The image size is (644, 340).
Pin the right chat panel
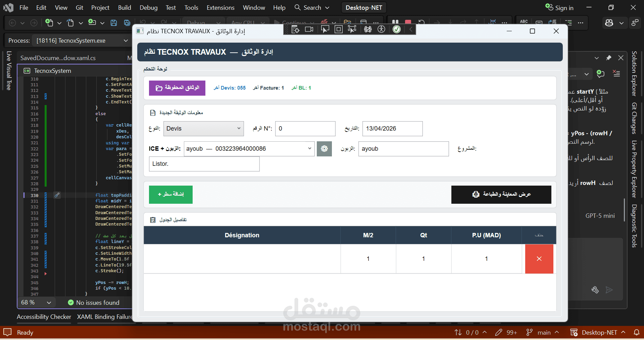pyautogui.click(x=609, y=58)
